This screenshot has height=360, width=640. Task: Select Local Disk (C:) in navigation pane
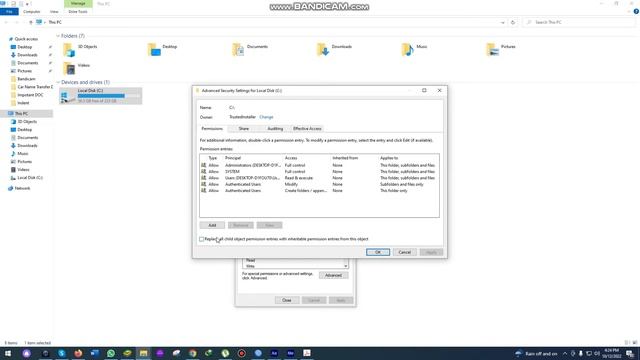click(30, 178)
